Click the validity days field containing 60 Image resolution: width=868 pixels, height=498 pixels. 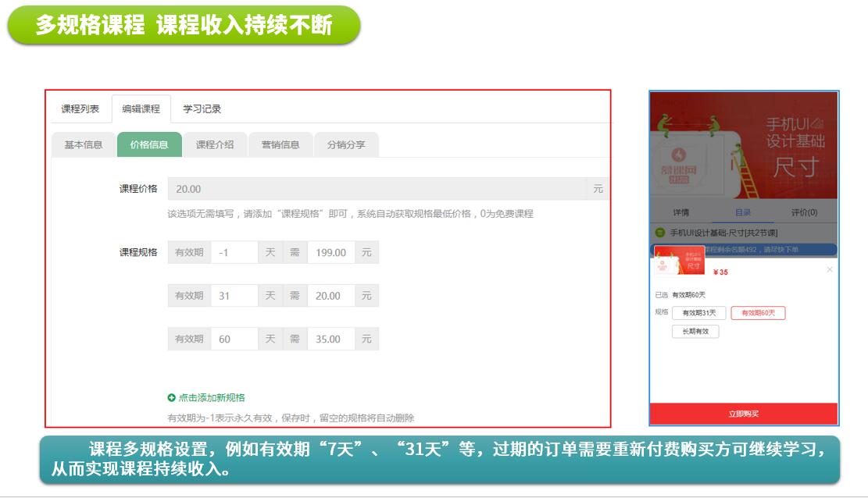pos(234,339)
